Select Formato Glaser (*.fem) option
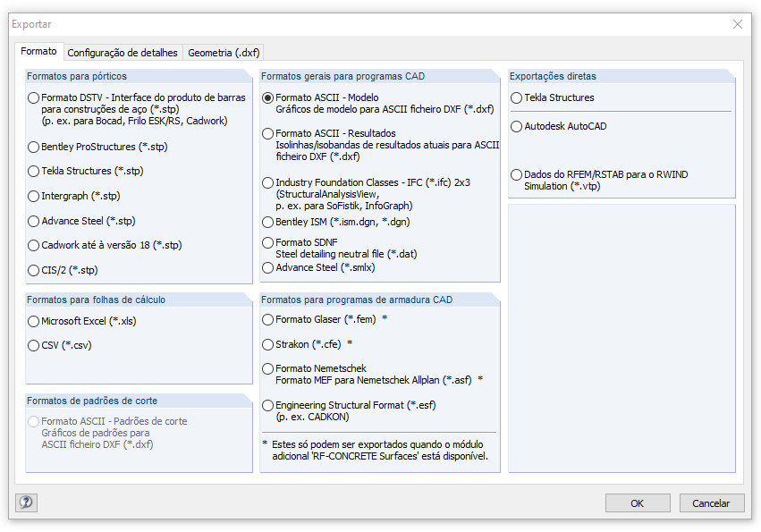The width and height of the screenshot is (761, 532). (267, 320)
